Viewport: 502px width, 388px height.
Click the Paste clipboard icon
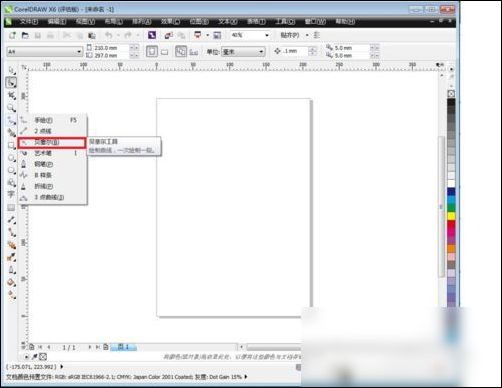coord(92,35)
